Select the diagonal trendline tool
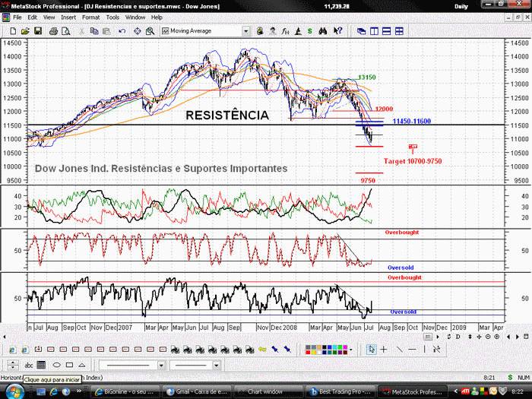This screenshot has height=399, width=532. coord(400,349)
